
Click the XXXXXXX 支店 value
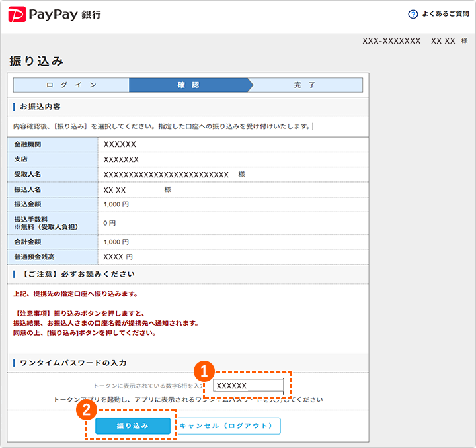pyautogui.click(x=121, y=159)
